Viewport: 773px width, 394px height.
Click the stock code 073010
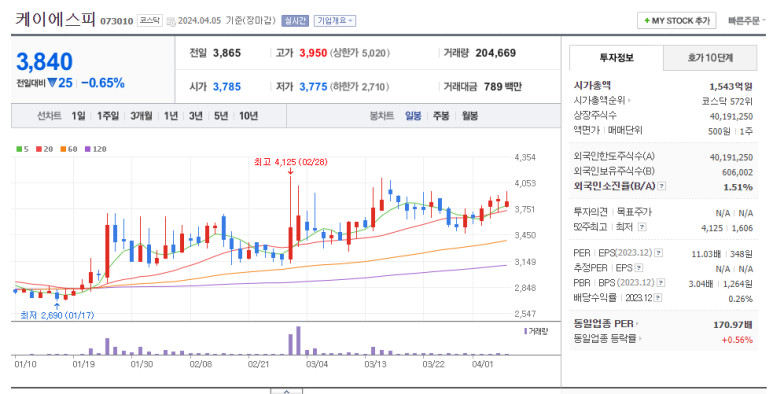point(117,21)
